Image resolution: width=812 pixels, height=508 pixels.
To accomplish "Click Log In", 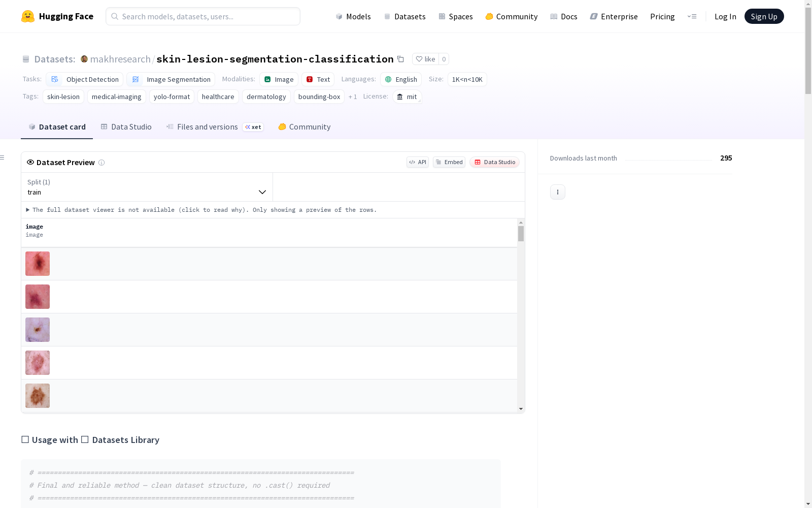I will point(725,16).
